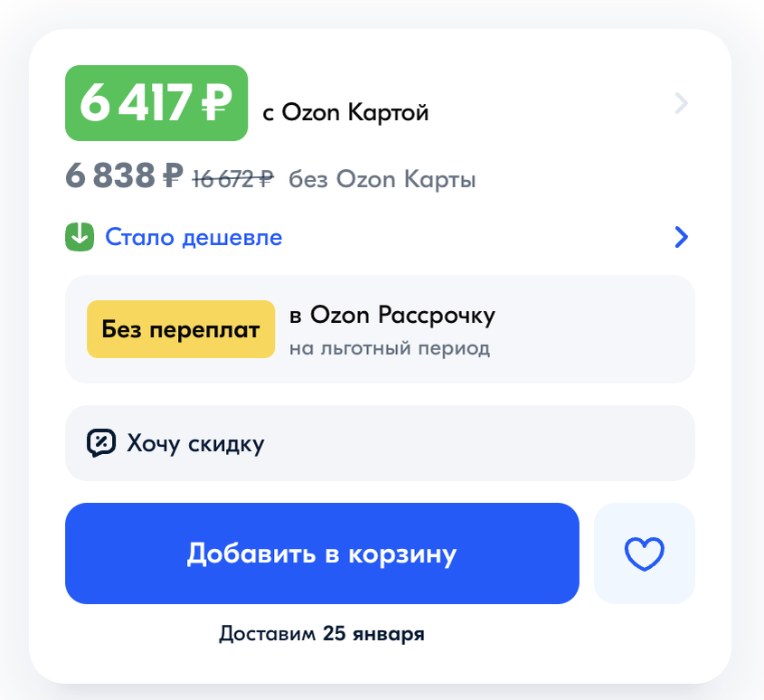Screen dimensions: 764x700
Task: Click the с Ozon Картой label
Action: [x=345, y=113]
